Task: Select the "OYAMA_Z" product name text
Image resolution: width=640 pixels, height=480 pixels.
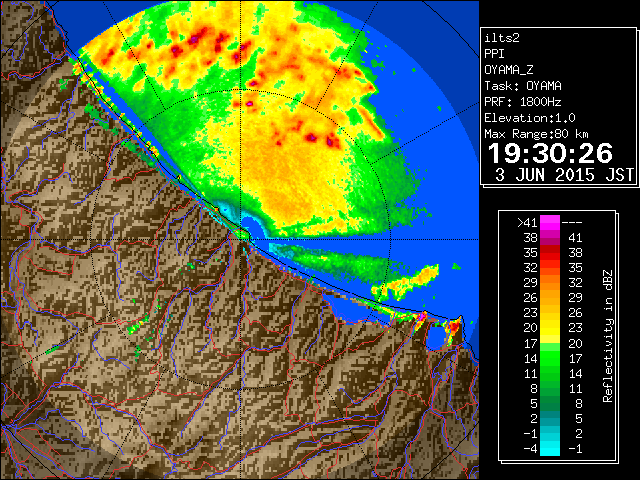Action: coord(509,70)
